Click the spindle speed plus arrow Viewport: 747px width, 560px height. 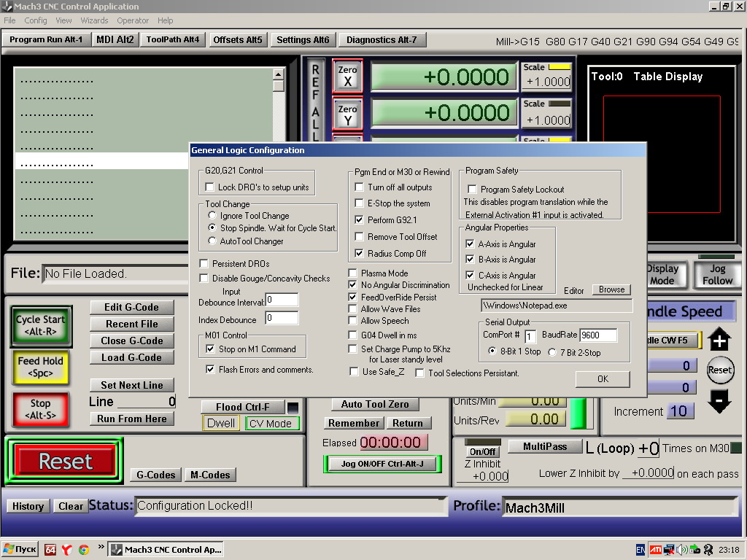[x=719, y=340]
